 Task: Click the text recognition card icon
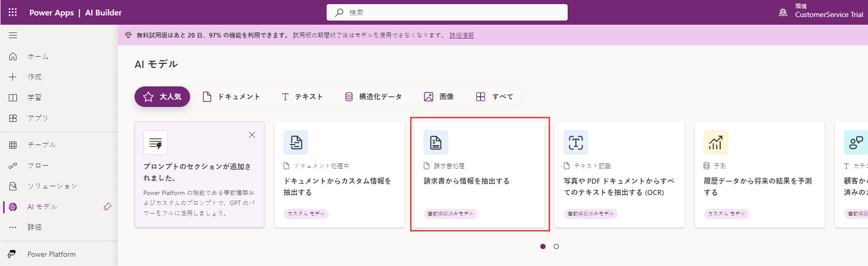click(x=576, y=143)
